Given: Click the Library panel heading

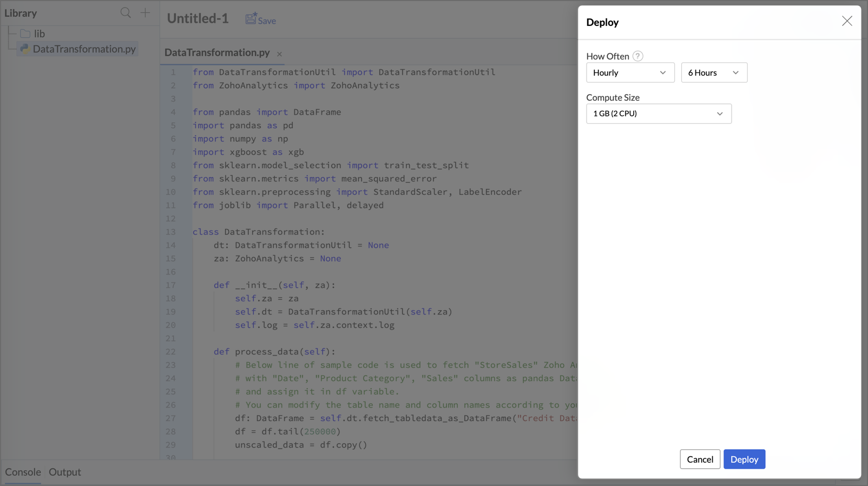Looking at the screenshot, I should pos(21,13).
